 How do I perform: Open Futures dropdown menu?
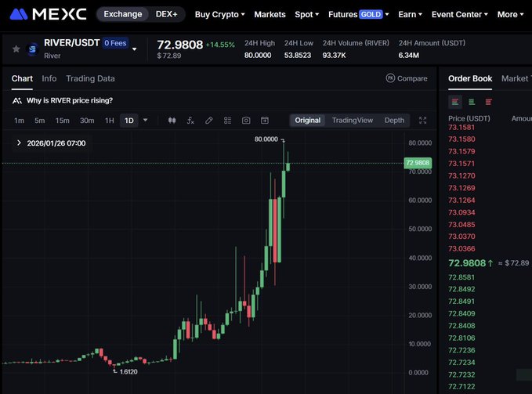[x=359, y=15]
